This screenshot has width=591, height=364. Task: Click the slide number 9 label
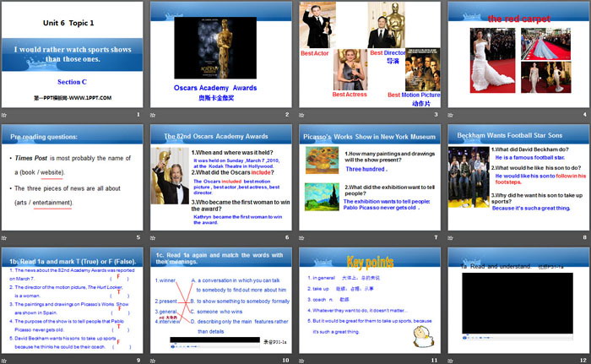click(138, 361)
